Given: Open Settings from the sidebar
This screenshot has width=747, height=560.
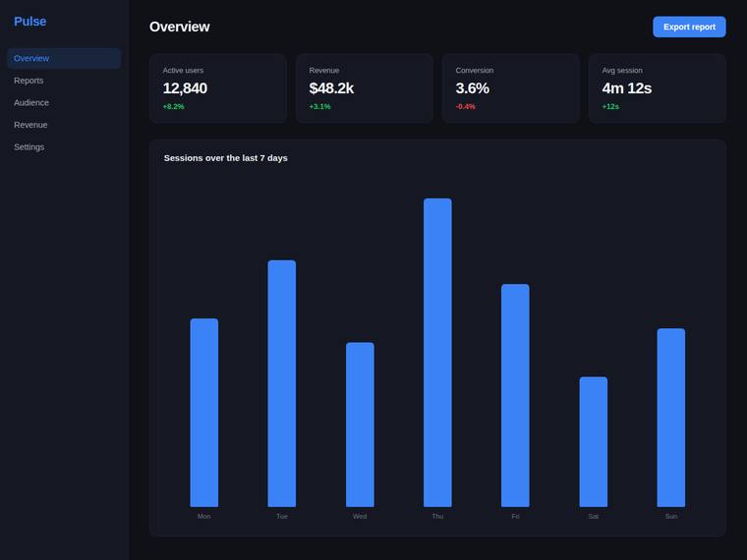Looking at the screenshot, I should pos(64,147).
